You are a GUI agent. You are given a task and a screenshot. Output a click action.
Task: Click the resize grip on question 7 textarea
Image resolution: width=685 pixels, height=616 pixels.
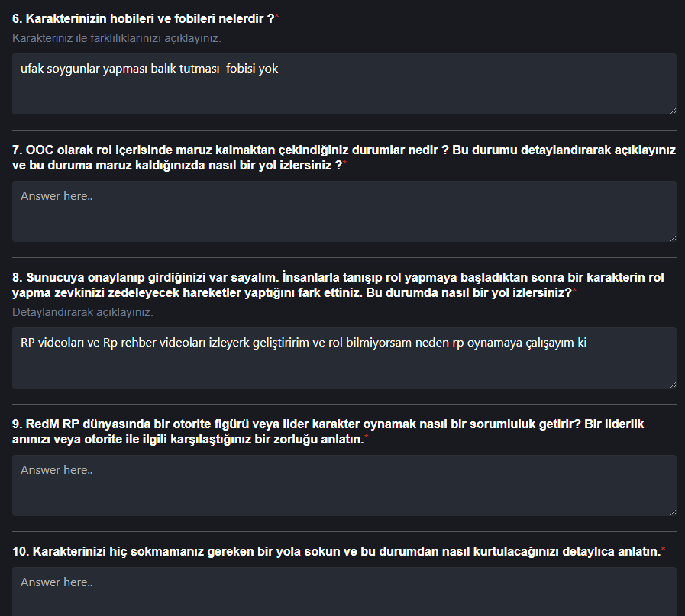(x=672, y=237)
